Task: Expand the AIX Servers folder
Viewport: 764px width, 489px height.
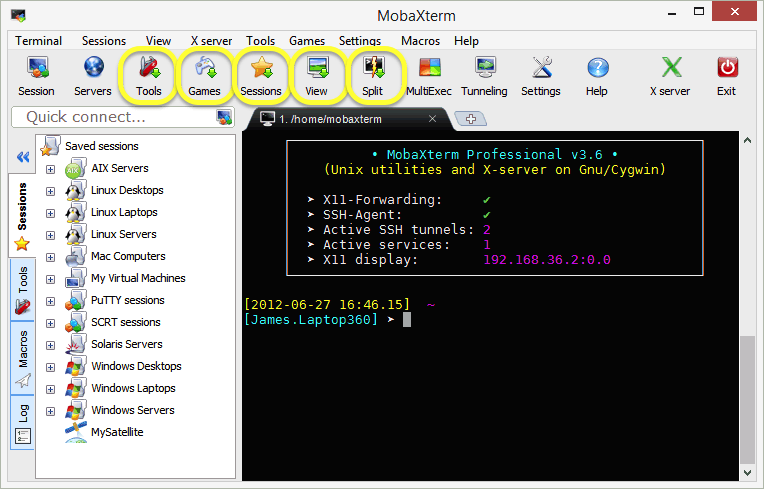Action: [x=50, y=169]
